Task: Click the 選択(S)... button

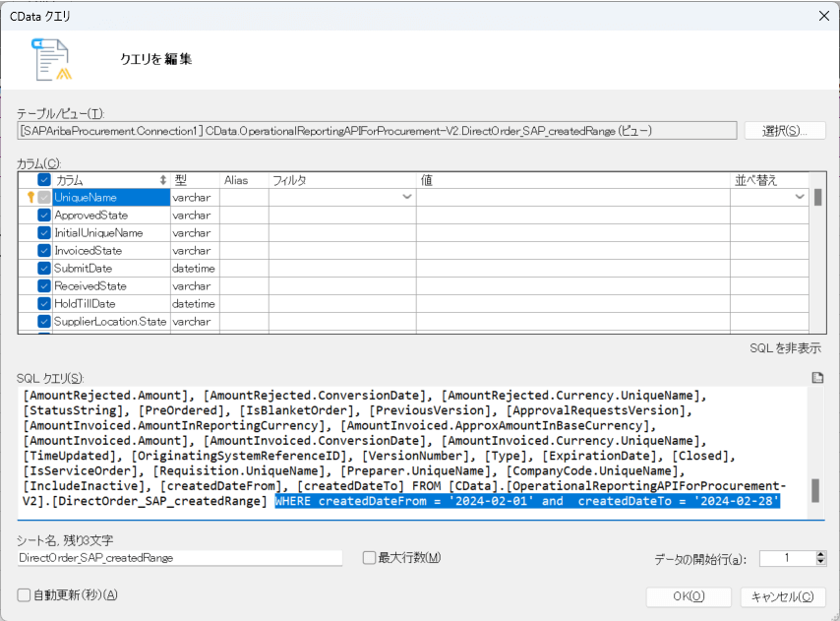Action: point(785,131)
